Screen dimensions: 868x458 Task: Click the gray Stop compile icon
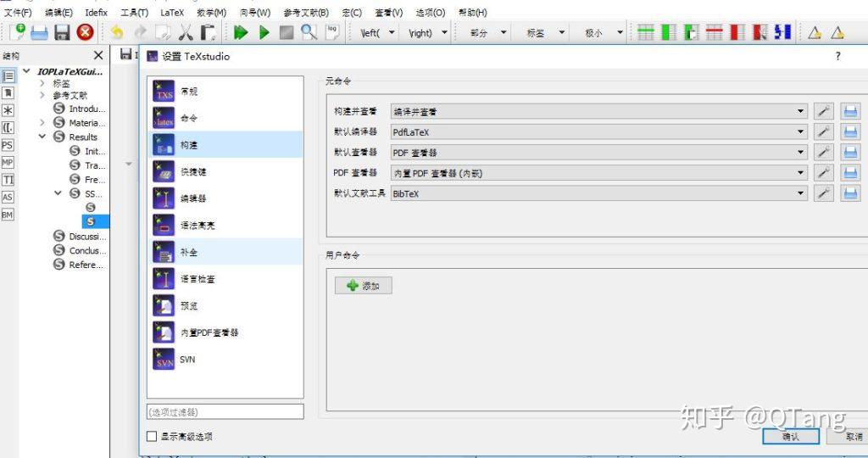coord(287,33)
